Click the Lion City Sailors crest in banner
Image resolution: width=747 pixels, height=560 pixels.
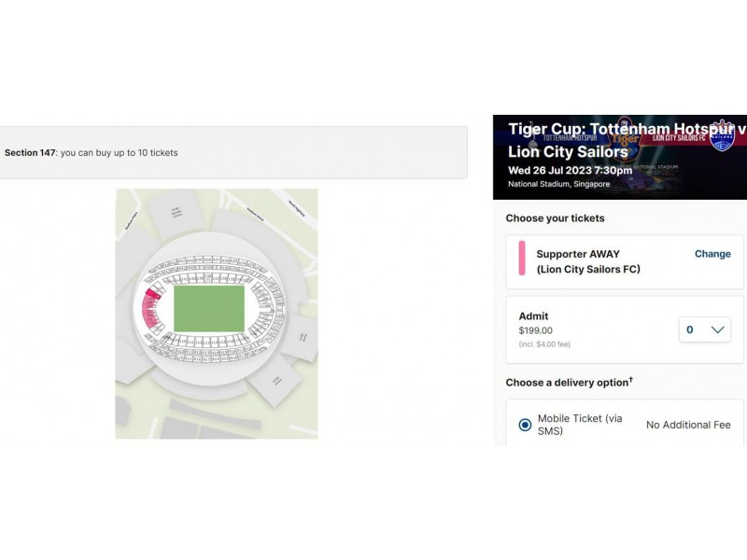(723, 135)
